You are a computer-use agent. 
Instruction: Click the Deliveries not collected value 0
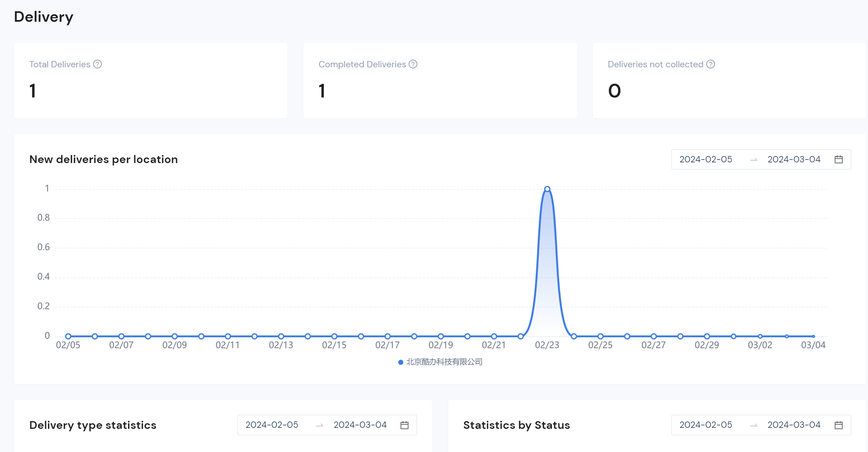(x=615, y=91)
